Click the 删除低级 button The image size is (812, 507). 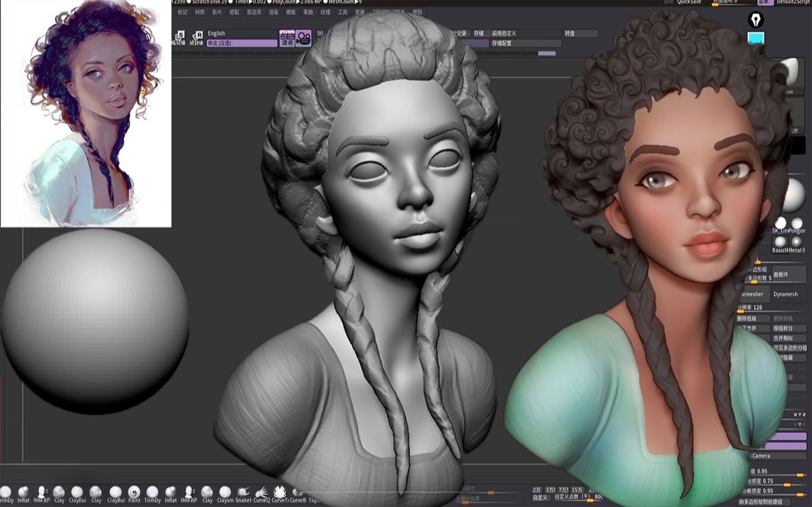tap(753, 319)
